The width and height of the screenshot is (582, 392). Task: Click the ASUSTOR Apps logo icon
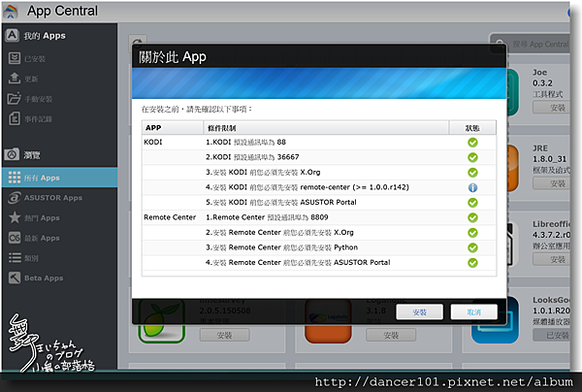(15, 198)
